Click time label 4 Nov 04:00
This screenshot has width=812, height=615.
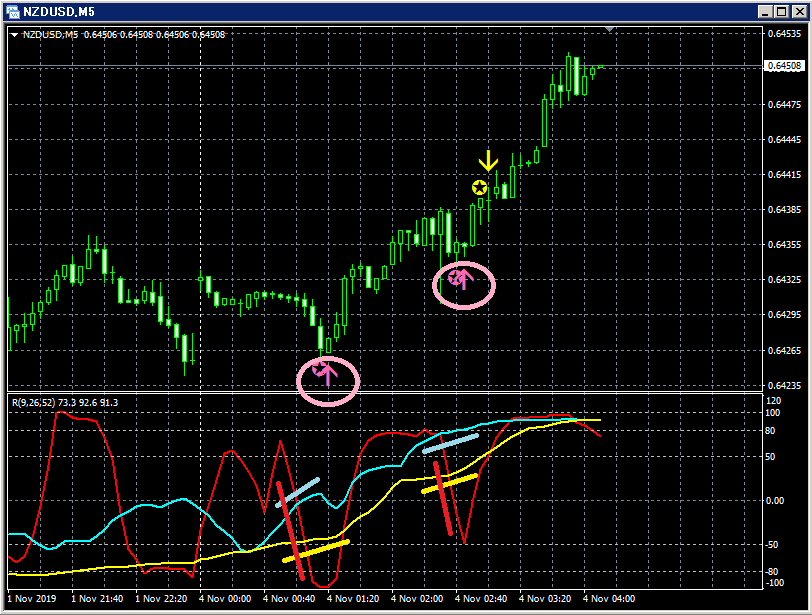coord(609,599)
